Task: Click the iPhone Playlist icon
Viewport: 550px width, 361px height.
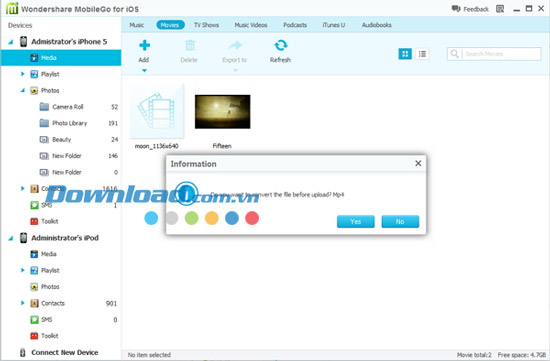Action: click(34, 74)
